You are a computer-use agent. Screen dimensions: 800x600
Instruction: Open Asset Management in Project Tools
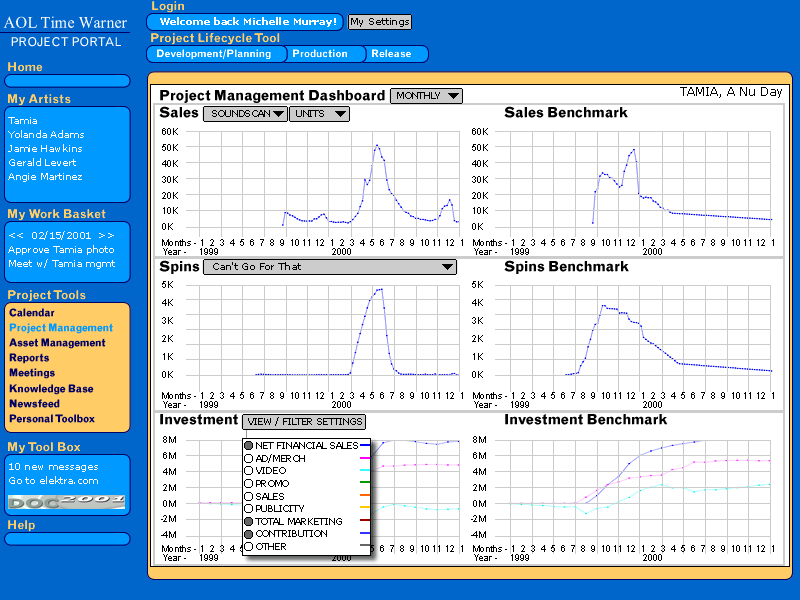click(57, 343)
